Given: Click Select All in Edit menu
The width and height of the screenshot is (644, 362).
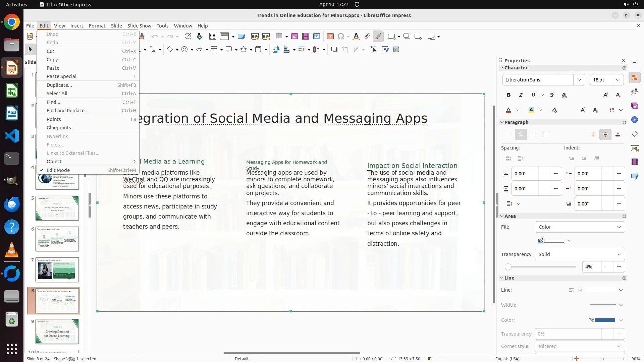Looking at the screenshot, I should click(x=57, y=94).
